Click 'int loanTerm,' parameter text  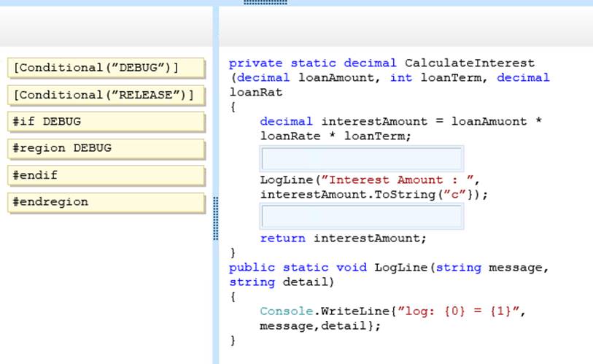pyautogui.click(x=439, y=78)
